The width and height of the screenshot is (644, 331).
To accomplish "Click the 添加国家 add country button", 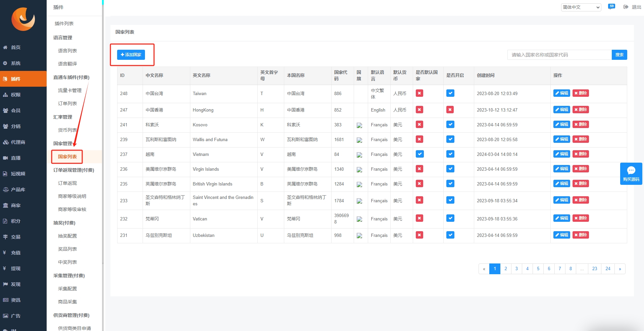I will (131, 55).
